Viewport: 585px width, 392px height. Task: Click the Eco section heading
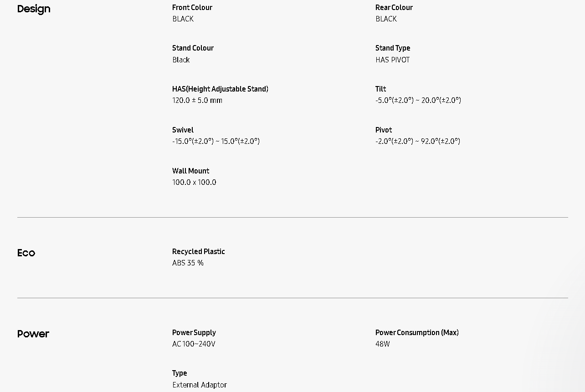point(26,253)
